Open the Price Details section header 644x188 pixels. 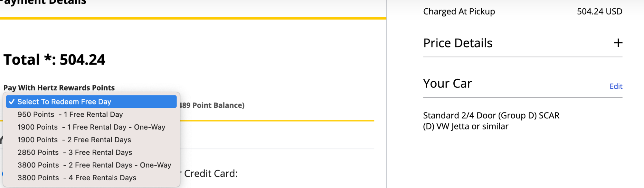point(458,43)
